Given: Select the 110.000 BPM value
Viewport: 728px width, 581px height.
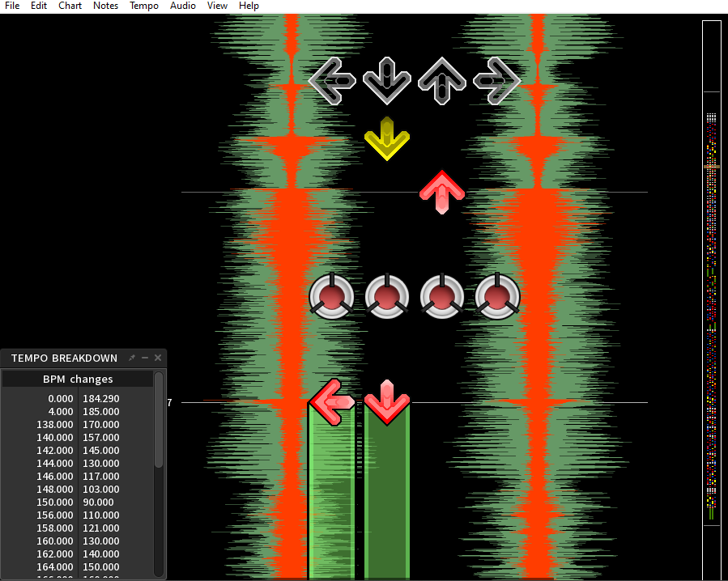Looking at the screenshot, I should tap(100, 515).
